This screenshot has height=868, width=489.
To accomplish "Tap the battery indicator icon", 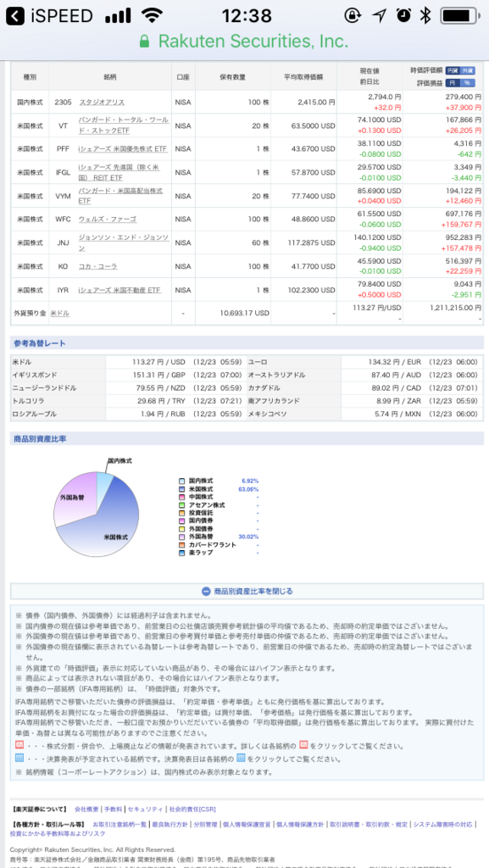I will click(x=459, y=15).
